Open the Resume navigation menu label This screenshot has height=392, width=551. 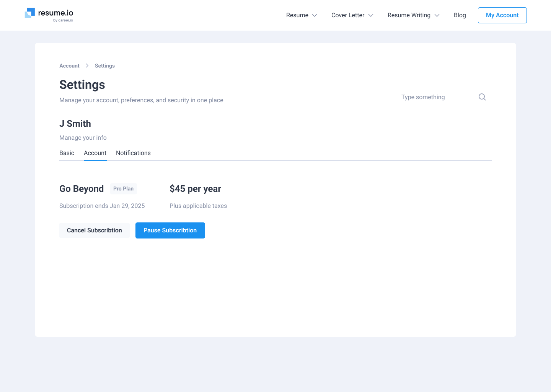pos(297,15)
